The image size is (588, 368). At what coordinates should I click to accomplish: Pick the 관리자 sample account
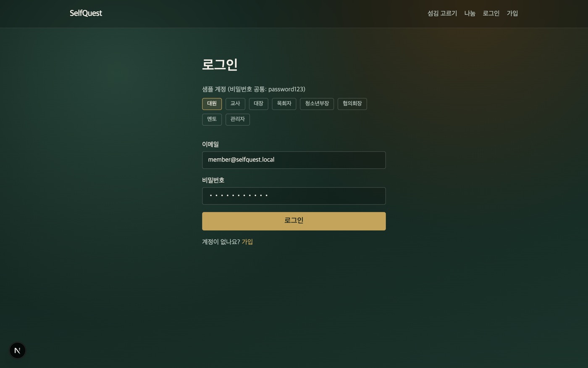pos(237,119)
